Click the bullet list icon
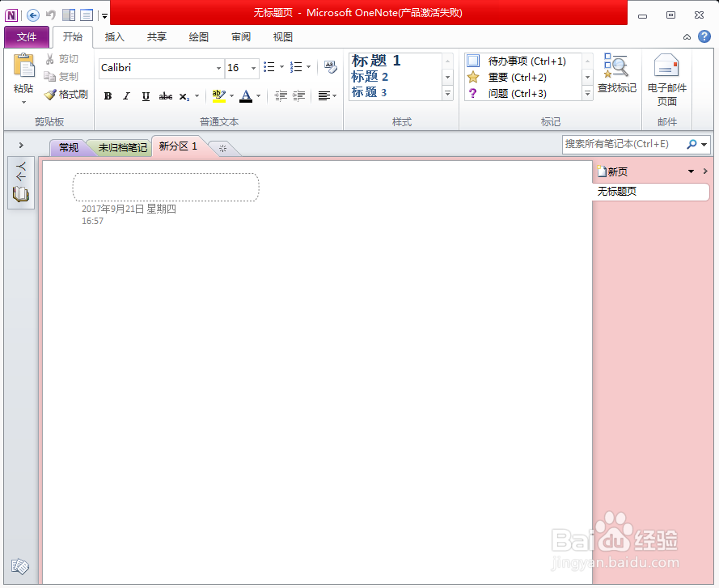Screen dimensions: 719x588 (x=269, y=67)
